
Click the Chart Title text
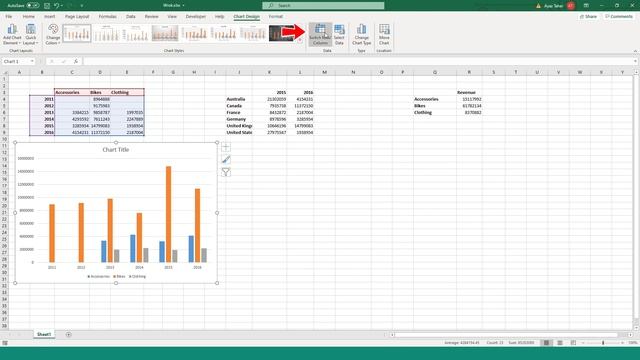pyautogui.click(x=116, y=150)
